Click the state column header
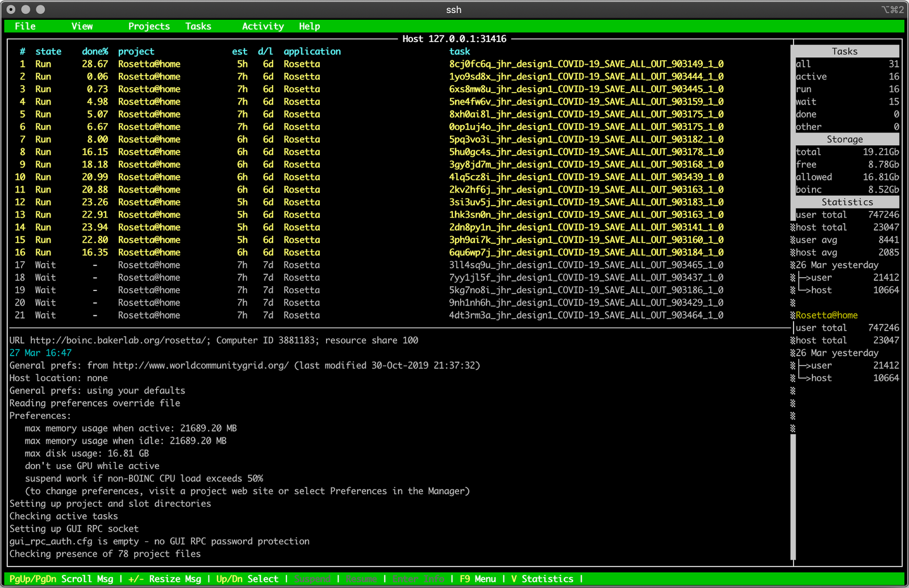Viewport: 909px width, 588px height. (x=48, y=51)
